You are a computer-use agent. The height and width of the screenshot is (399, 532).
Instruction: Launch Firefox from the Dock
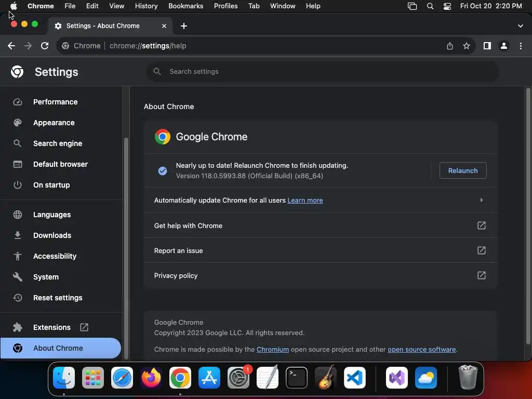pyautogui.click(x=151, y=377)
